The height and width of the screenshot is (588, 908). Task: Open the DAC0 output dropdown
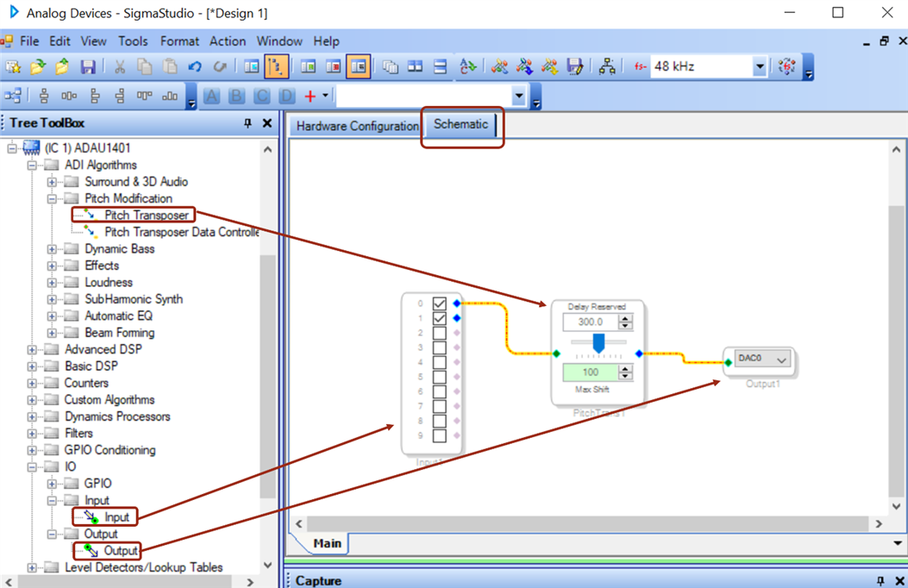(x=781, y=360)
